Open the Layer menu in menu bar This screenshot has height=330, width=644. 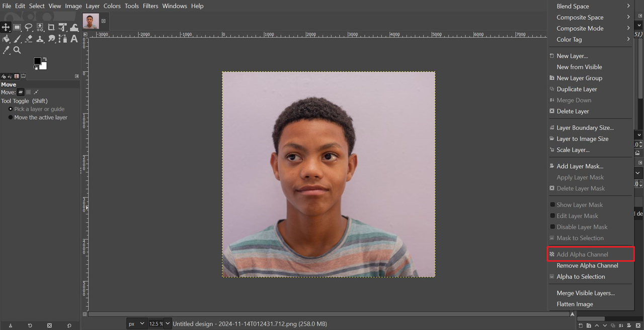[93, 6]
